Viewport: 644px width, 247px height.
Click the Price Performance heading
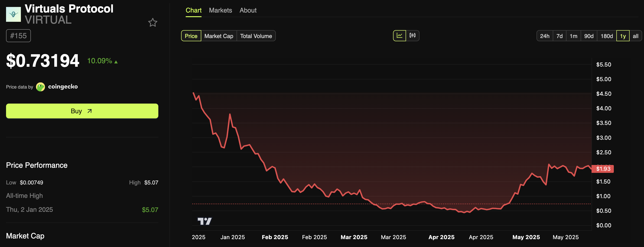[37, 165]
